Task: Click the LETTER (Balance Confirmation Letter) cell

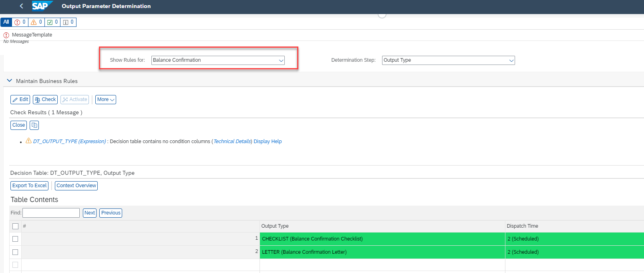Action: point(382,252)
